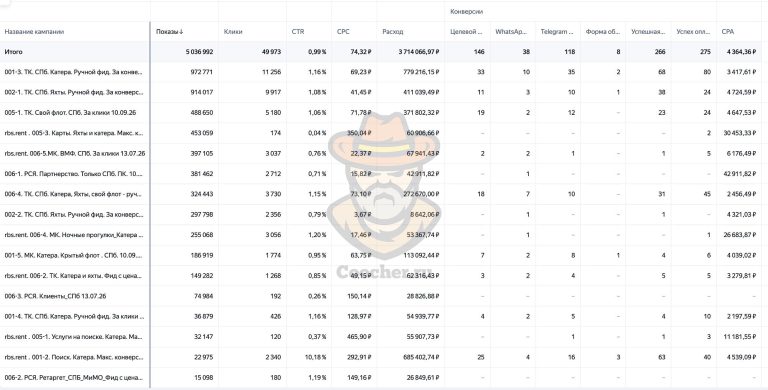Open campaign rbs.rent. 006-2. ТК. Катера и яхты

point(73,276)
